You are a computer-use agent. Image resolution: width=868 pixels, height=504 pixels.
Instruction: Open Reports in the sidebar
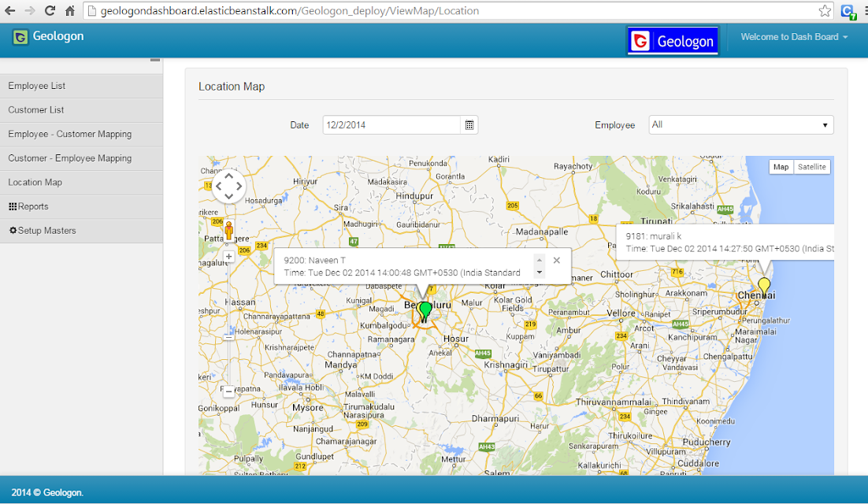(81, 206)
